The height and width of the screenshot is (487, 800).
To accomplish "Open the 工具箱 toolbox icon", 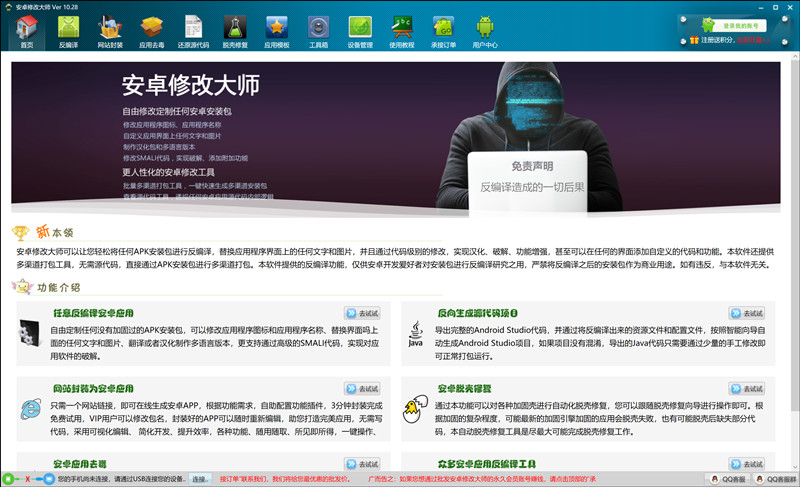I will (x=318, y=31).
